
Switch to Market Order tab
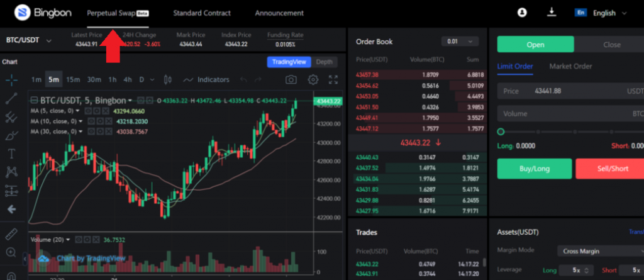pyautogui.click(x=570, y=66)
